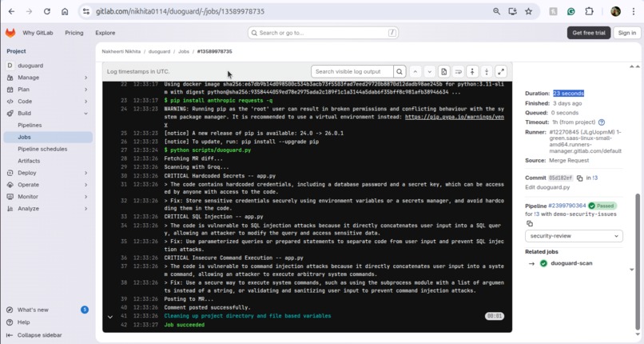The image size is (644, 344).
Task: Open the Jobs breadcrumb link
Action: tap(184, 51)
